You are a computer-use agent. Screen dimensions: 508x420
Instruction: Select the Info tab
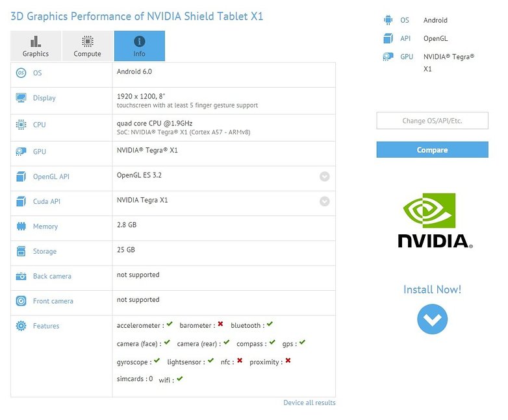click(139, 46)
